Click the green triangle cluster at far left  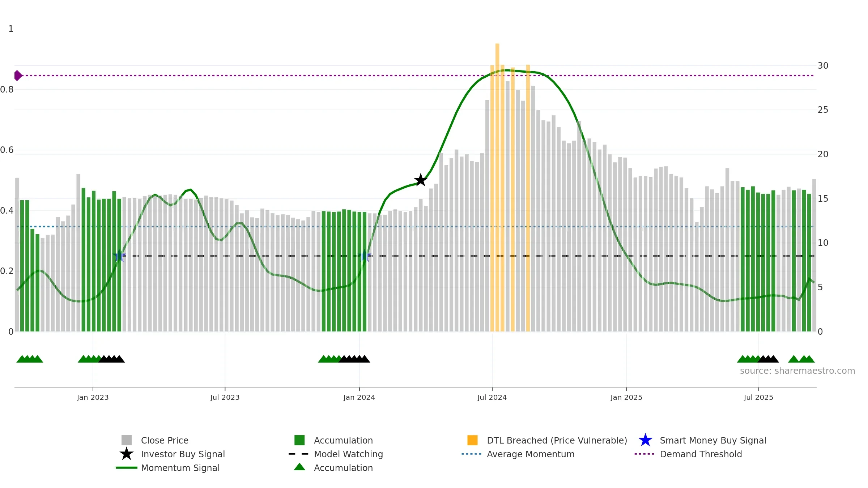point(30,359)
